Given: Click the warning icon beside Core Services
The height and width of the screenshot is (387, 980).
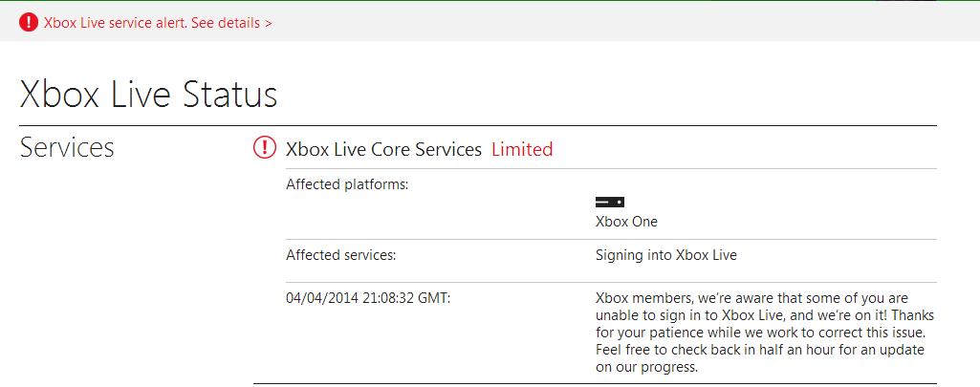Looking at the screenshot, I should [264, 148].
